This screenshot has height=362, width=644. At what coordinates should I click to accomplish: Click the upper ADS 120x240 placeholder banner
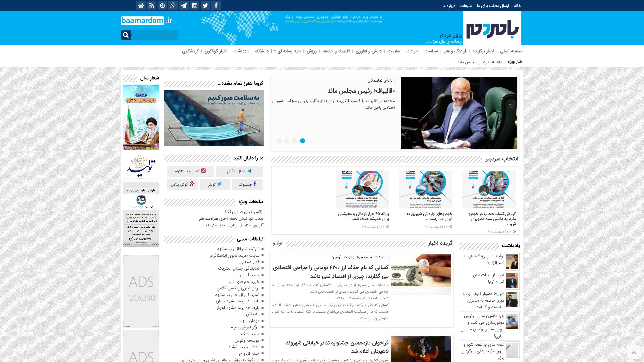(x=141, y=291)
